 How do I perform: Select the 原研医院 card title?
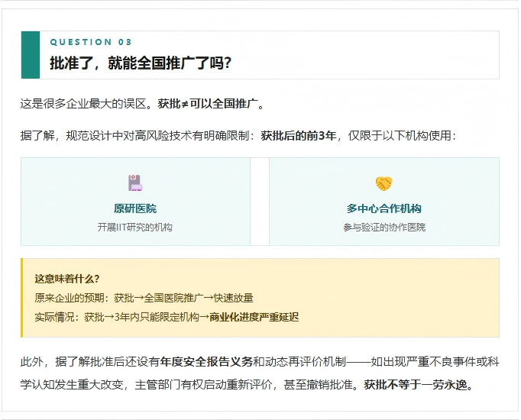click(x=135, y=208)
